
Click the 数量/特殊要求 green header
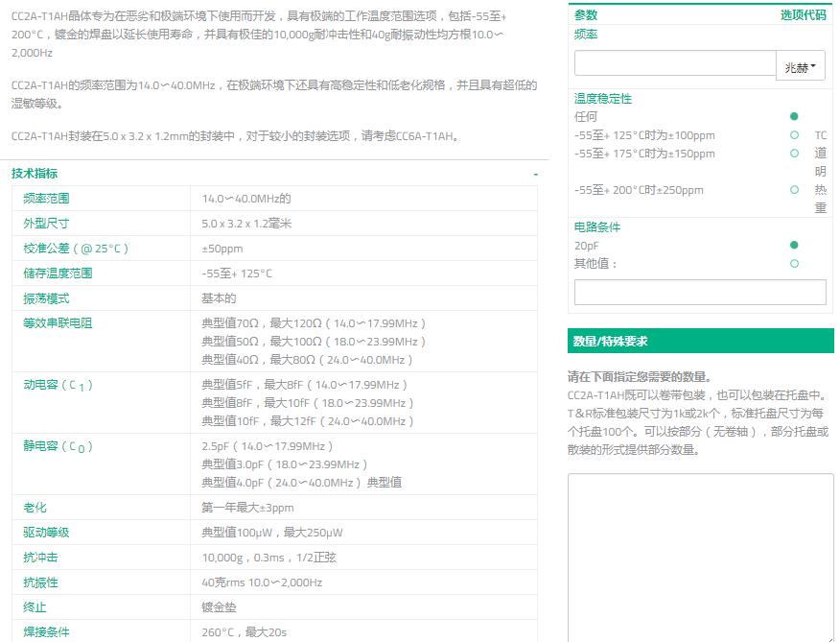tap(701, 341)
